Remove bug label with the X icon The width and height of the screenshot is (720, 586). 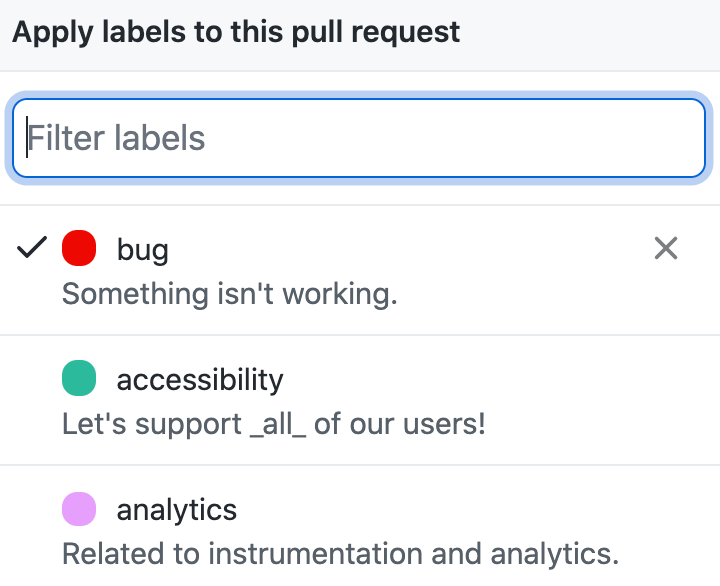pyautogui.click(x=665, y=248)
